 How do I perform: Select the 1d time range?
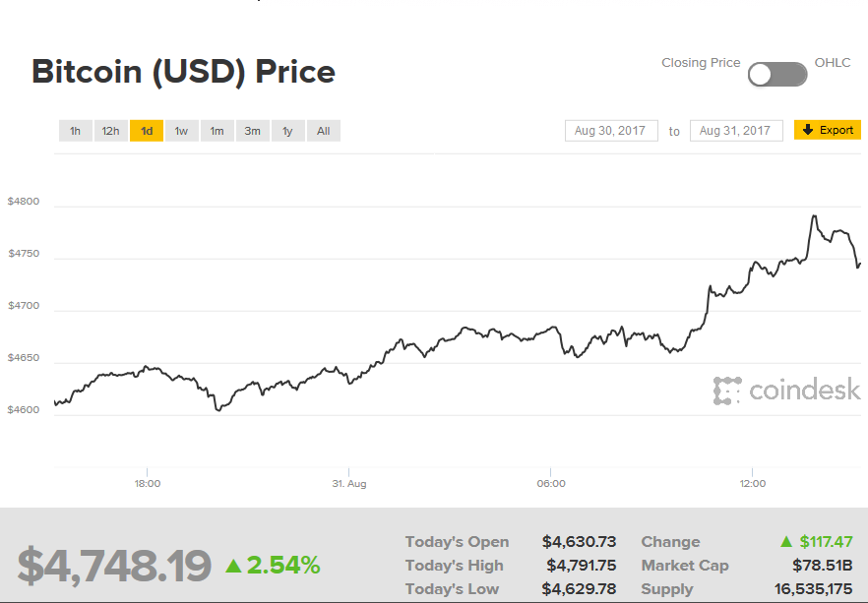pos(146,131)
